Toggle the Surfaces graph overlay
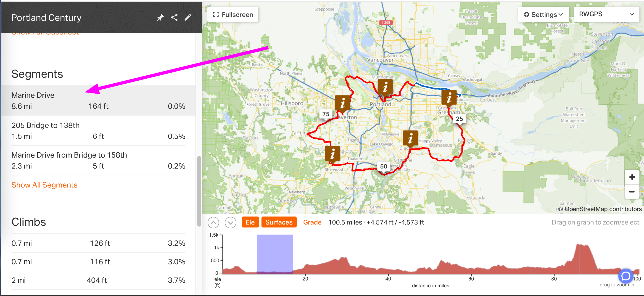The height and width of the screenshot is (296, 644). pos(279,222)
